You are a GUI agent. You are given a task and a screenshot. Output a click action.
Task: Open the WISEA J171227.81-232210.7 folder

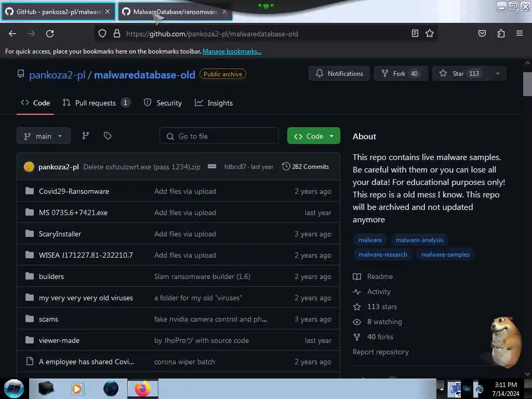coord(86,255)
